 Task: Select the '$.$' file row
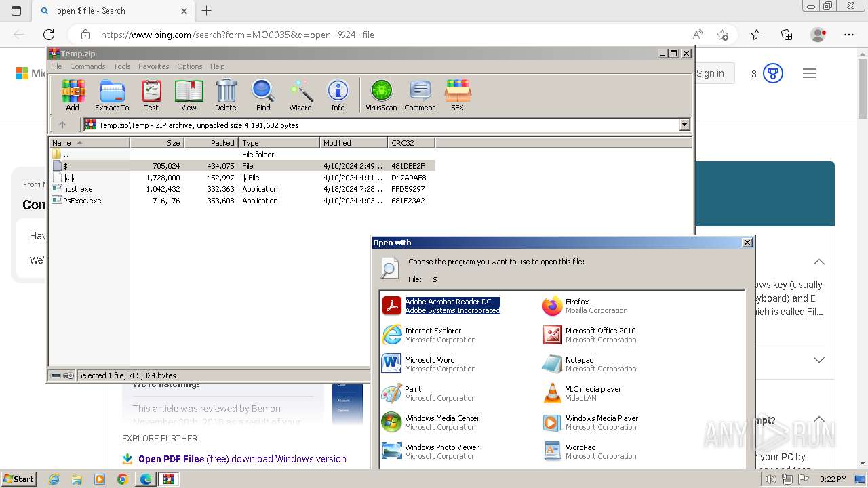pyautogui.click(x=242, y=178)
